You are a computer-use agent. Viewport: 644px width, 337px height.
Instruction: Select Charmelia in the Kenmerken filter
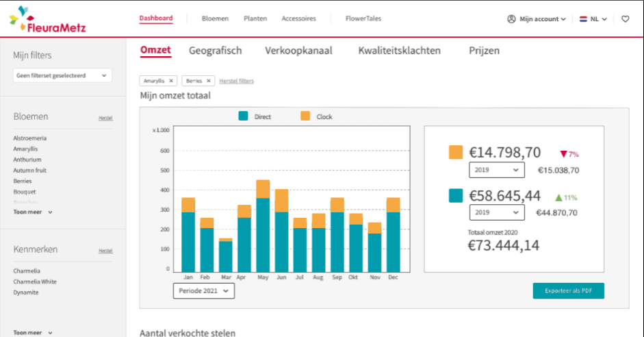(x=27, y=271)
